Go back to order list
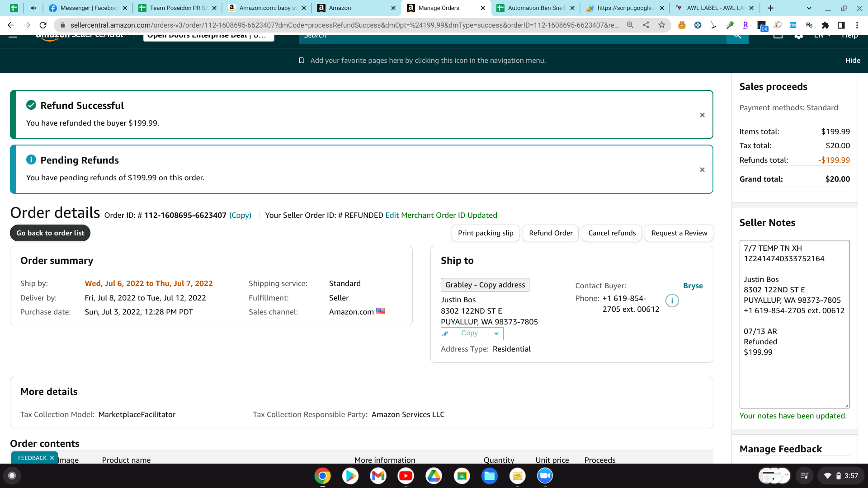This screenshot has width=868, height=488. click(x=50, y=233)
